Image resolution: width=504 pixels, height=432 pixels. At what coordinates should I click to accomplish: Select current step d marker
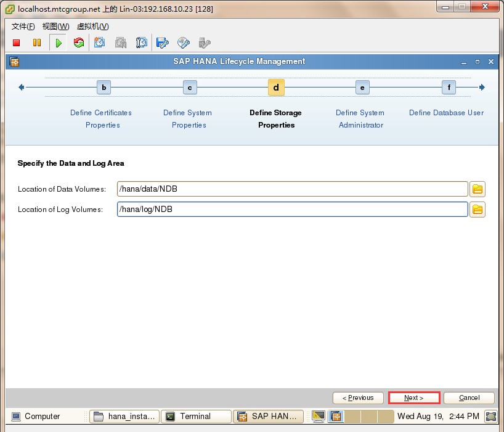point(276,88)
